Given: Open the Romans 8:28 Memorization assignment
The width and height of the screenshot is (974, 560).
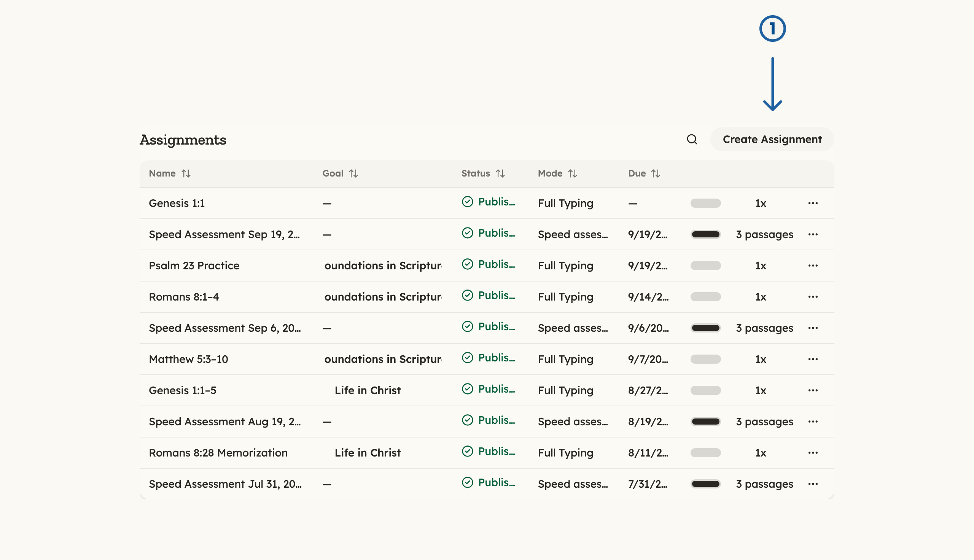Looking at the screenshot, I should (218, 452).
